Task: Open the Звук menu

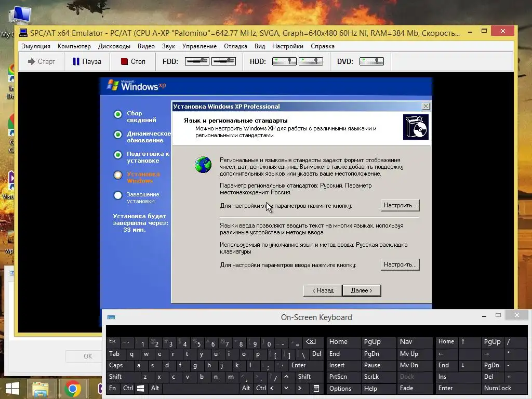Action: [x=168, y=46]
